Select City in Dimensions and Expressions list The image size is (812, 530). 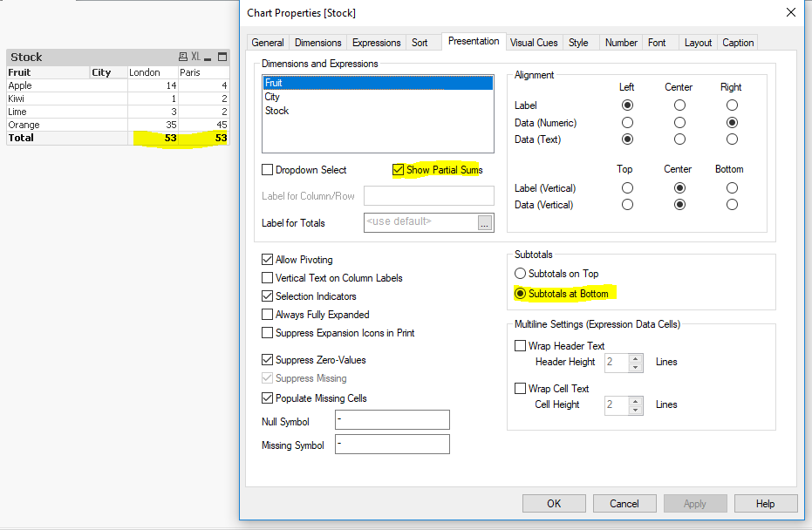click(x=378, y=97)
